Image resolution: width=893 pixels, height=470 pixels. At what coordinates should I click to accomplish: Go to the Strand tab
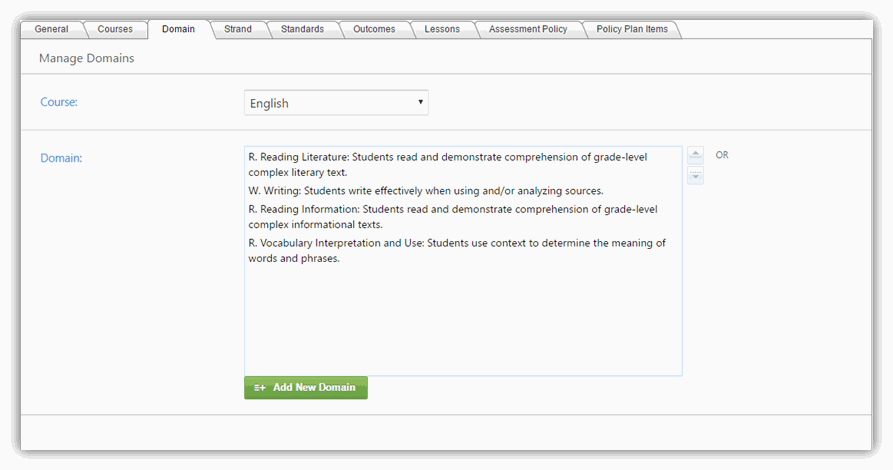pyautogui.click(x=238, y=29)
